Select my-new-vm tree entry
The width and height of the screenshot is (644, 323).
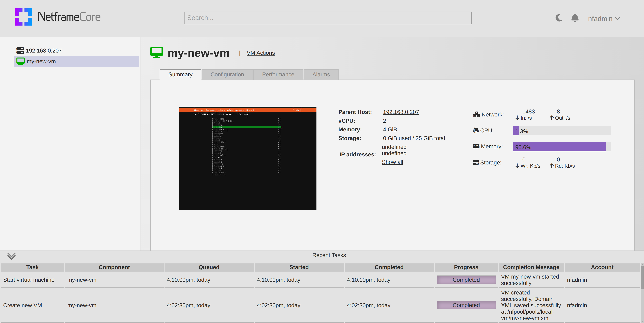[76, 61]
